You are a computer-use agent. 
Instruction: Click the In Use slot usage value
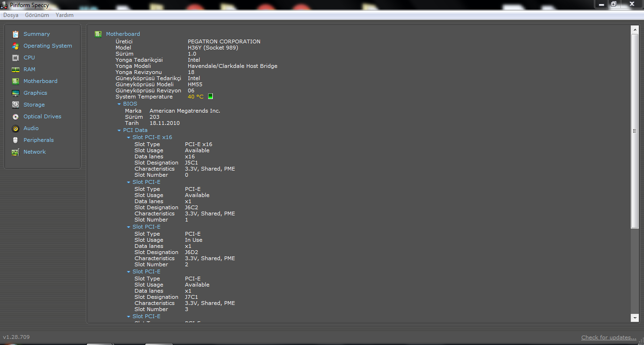point(193,240)
